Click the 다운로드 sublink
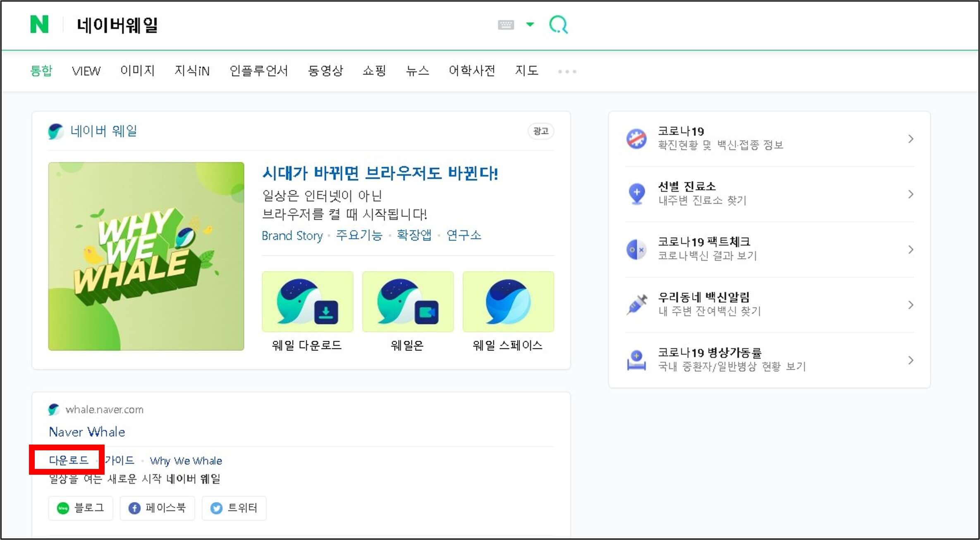The image size is (980, 540). click(69, 460)
